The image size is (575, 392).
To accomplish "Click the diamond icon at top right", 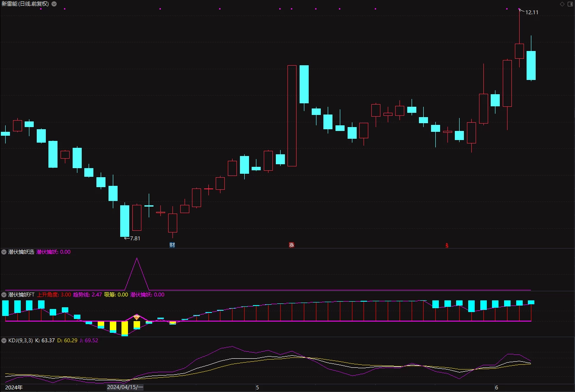I will pyautogui.click(x=562, y=4).
